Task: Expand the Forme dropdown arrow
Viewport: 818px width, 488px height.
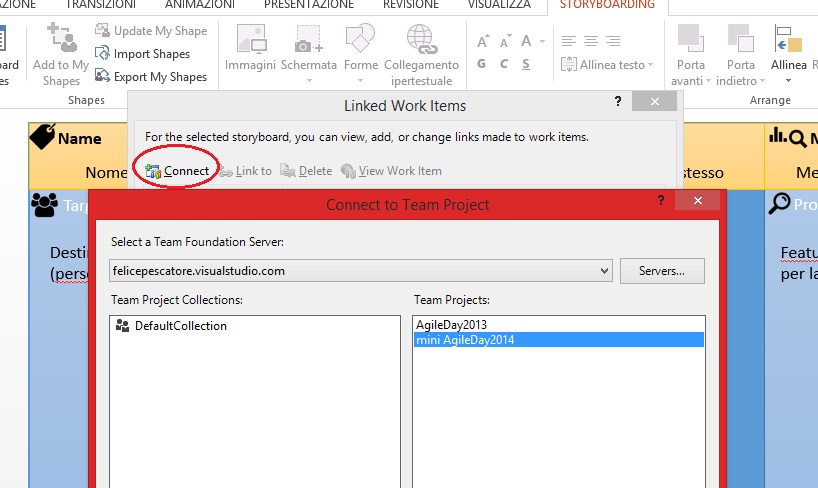Action: click(x=360, y=80)
